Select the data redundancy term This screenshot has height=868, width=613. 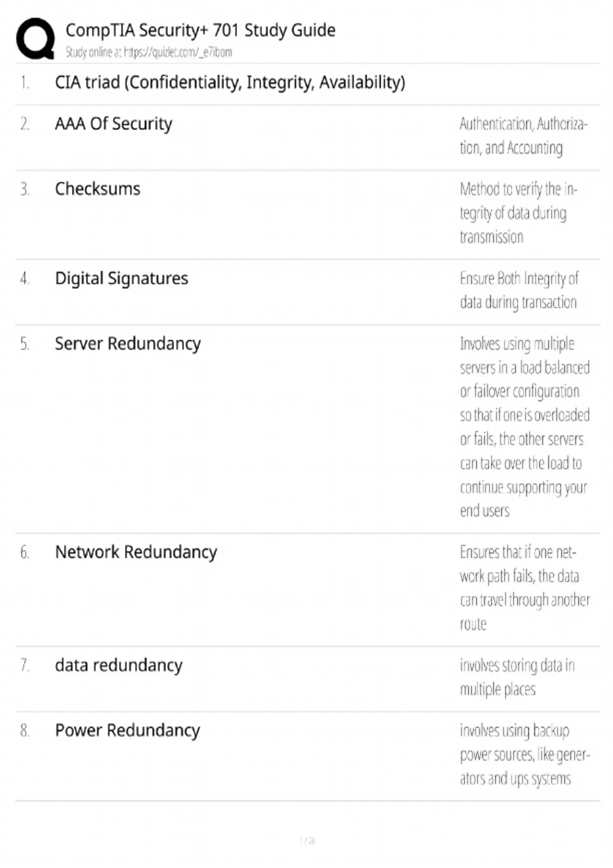[119, 665]
